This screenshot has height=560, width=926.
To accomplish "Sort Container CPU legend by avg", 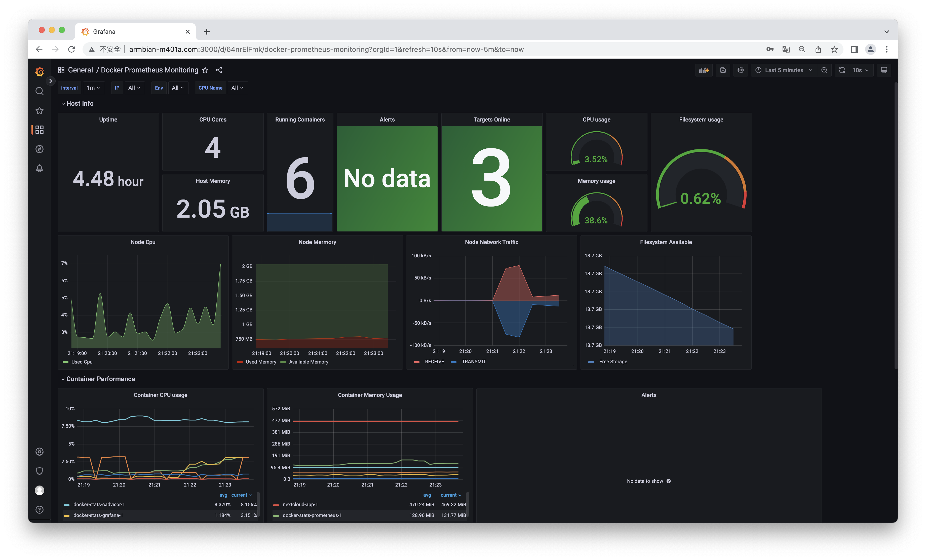I will [x=223, y=495].
